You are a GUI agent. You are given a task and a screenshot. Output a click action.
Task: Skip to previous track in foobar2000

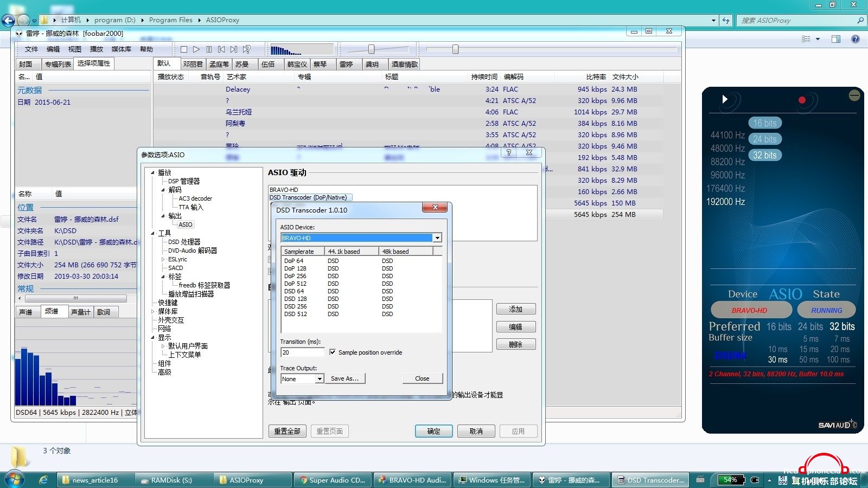[x=221, y=49]
